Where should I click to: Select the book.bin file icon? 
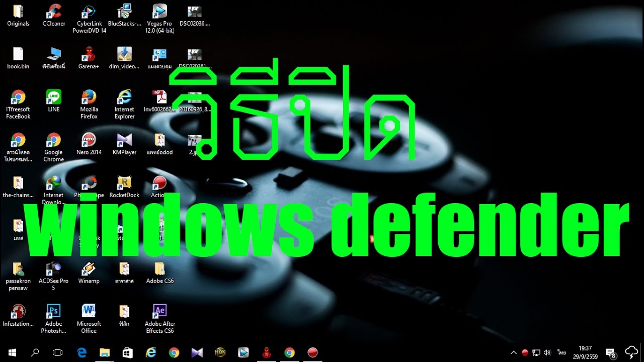point(18,58)
